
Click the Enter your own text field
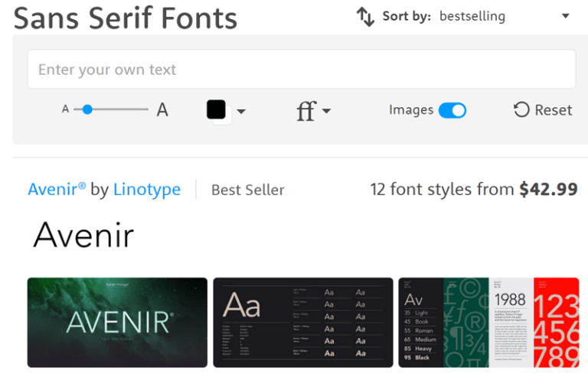(x=301, y=70)
